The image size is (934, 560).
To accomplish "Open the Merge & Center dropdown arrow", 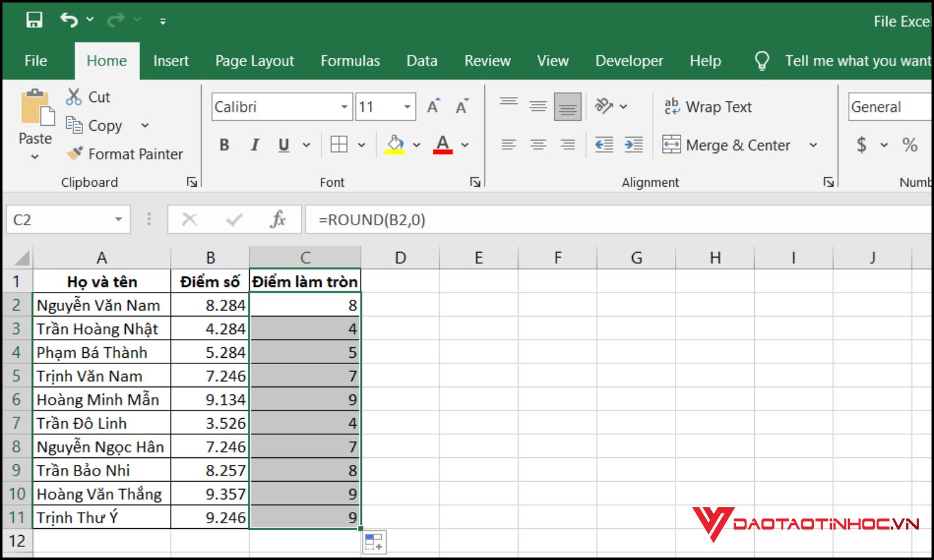I will click(813, 145).
